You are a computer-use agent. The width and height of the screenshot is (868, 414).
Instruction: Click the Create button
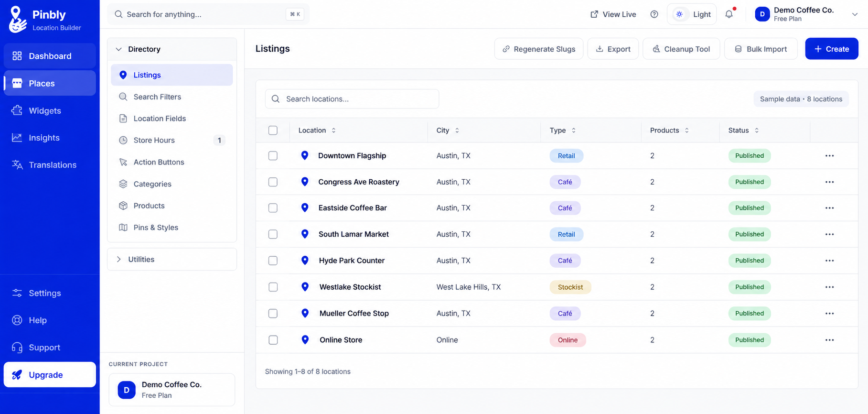click(832, 49)
